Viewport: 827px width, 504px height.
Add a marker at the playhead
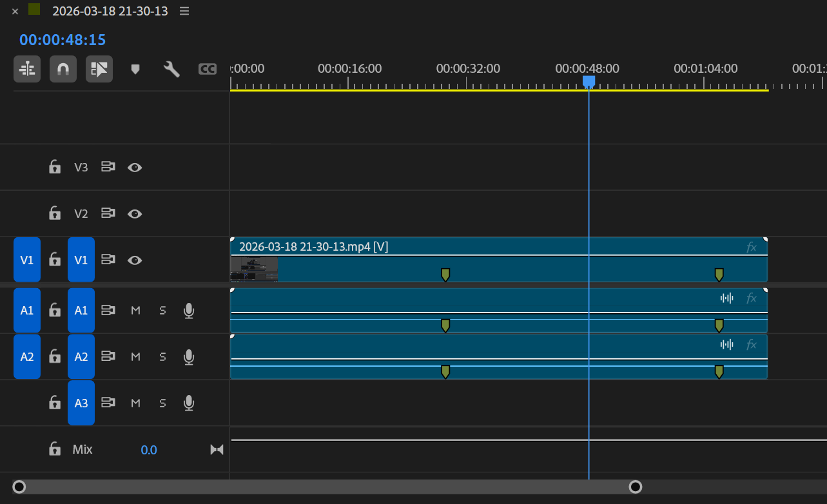[135, 69]
